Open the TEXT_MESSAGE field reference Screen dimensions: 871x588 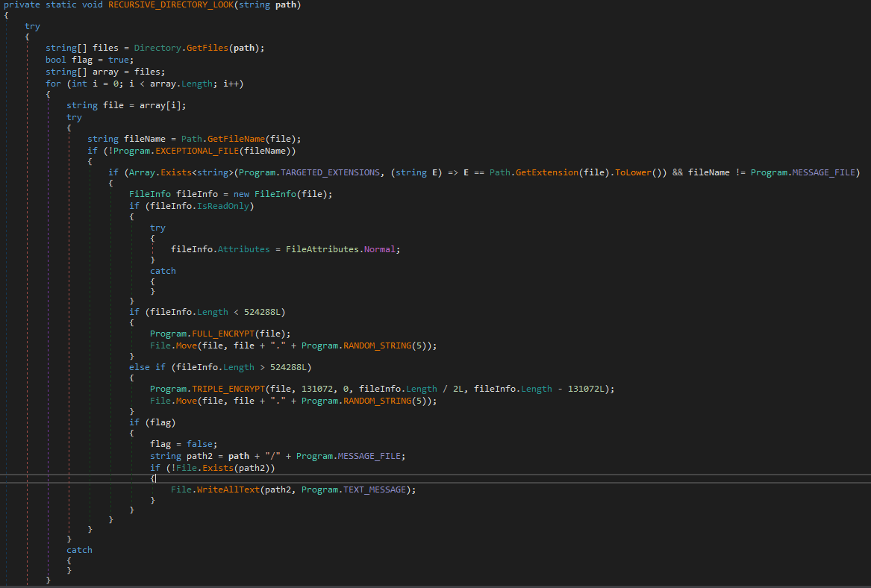375,490
